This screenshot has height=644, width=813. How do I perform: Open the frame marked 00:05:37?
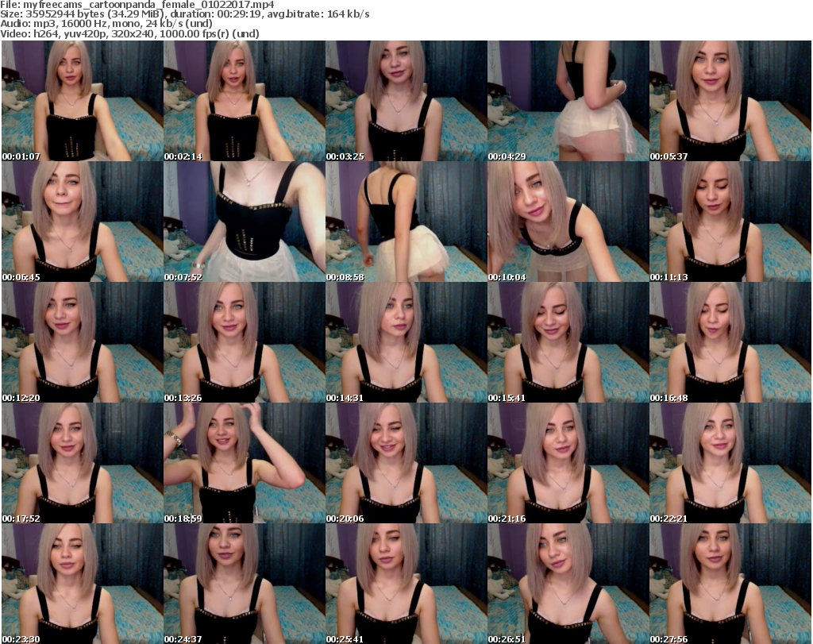click(x=730, y=101)
